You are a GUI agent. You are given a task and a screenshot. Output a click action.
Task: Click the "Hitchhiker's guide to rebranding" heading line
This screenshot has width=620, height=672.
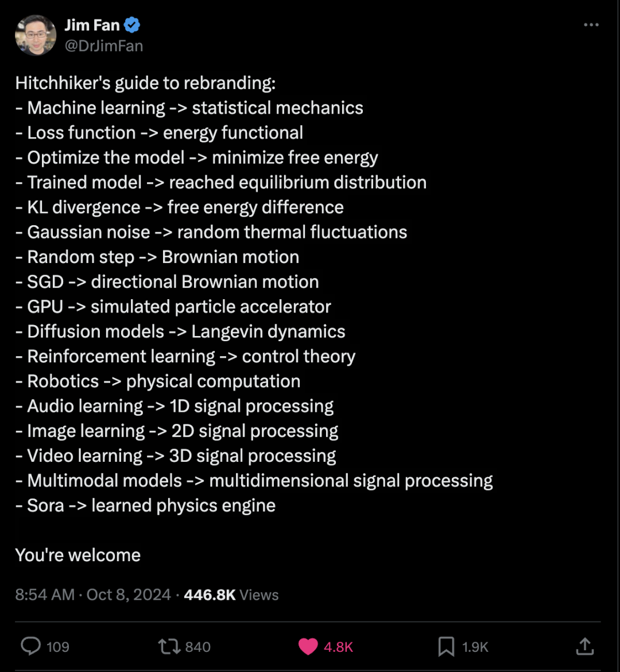tap(145, 83)
